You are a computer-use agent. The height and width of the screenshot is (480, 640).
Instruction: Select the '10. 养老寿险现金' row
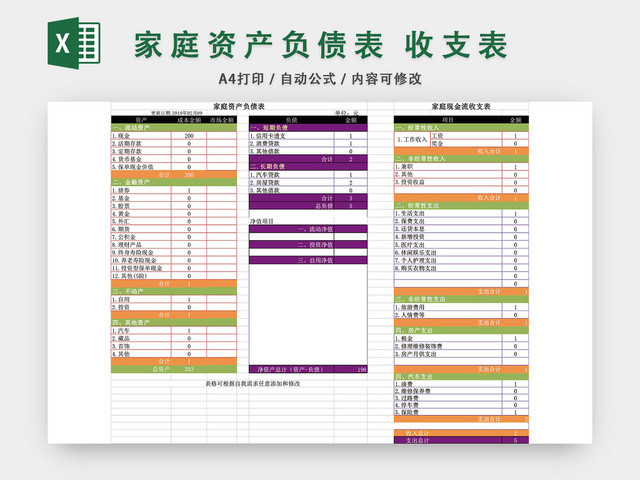174,260
